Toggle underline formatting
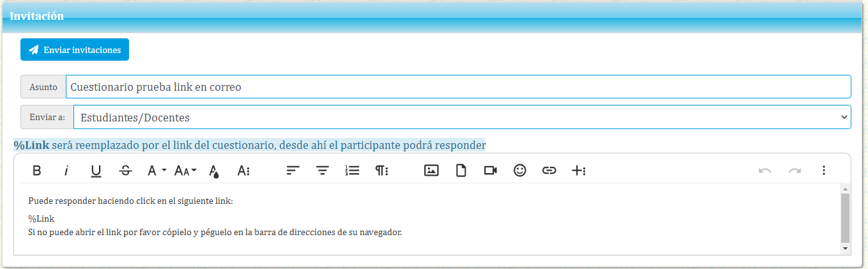 pos(96,171)
